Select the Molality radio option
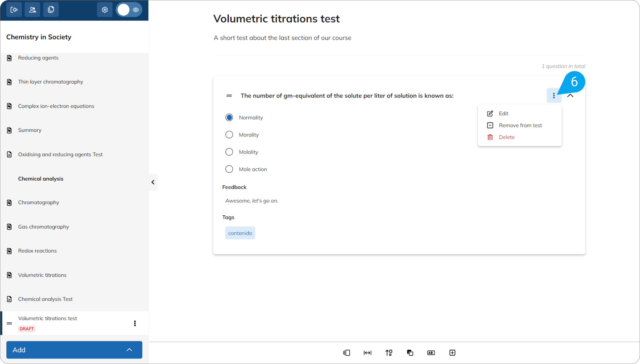This screenshot has width=640, height=364. click(x=229, y=152)
